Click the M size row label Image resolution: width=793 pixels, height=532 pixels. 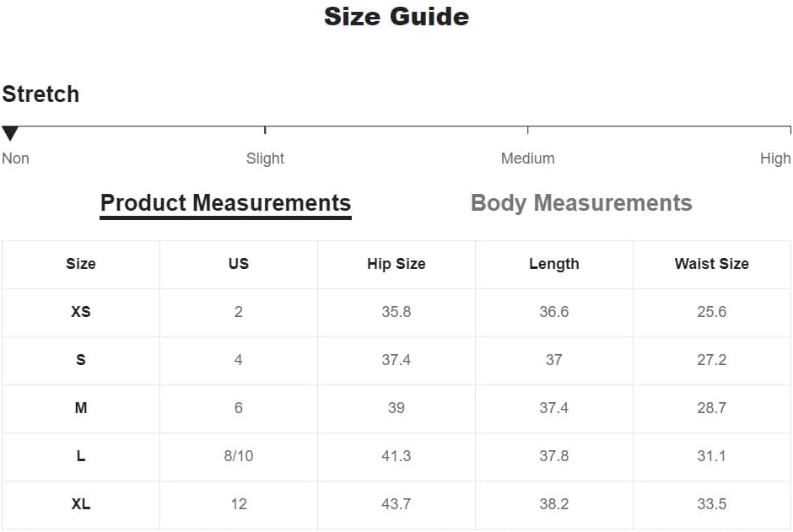click(81, 408)
